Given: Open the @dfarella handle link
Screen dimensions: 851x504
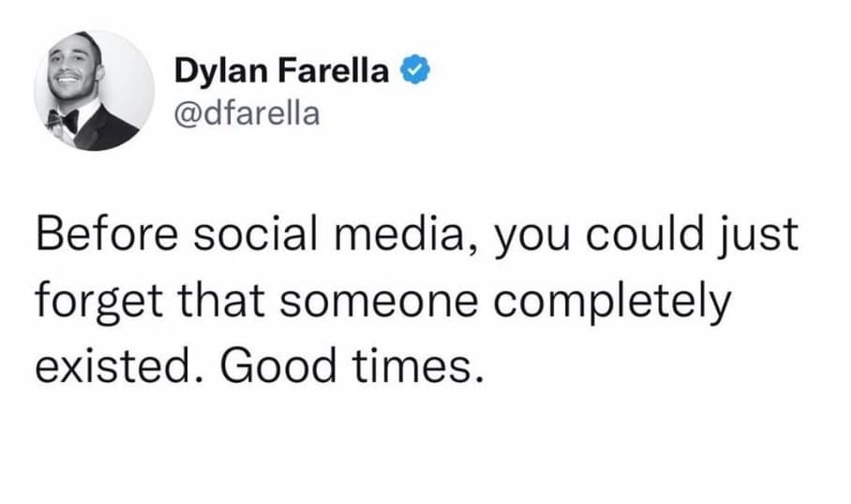Looking at the screenshot, I should (246, 113).
